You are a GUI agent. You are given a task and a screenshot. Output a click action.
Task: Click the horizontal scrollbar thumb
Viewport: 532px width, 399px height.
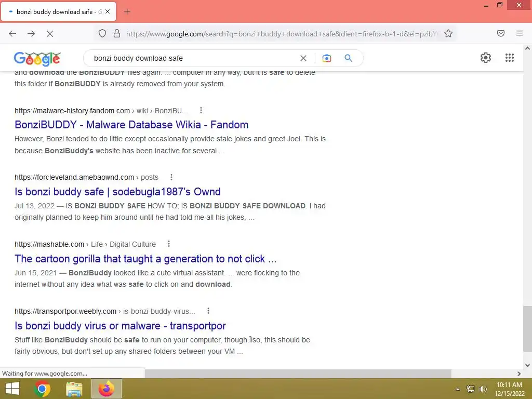(x=298, y=374)
